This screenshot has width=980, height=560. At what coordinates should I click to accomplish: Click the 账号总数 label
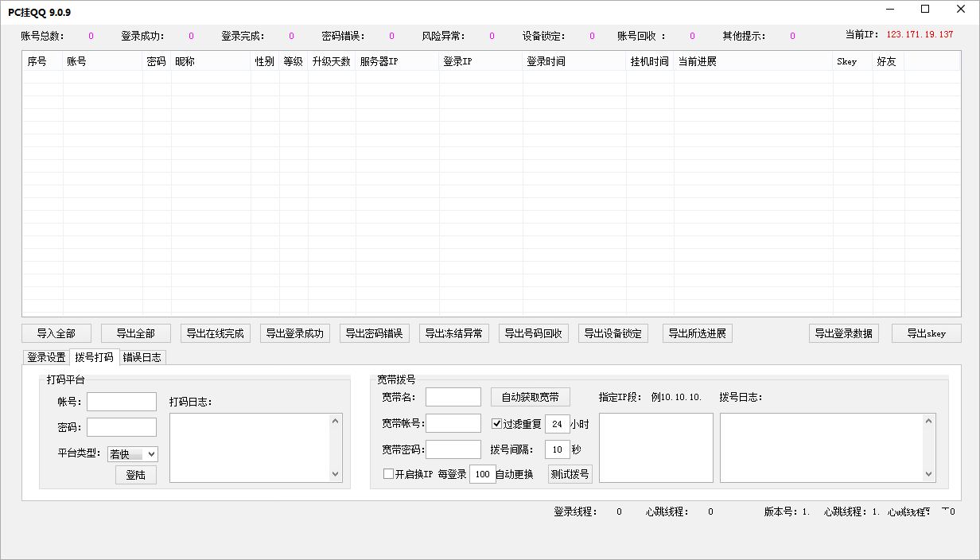click(42, 36)
